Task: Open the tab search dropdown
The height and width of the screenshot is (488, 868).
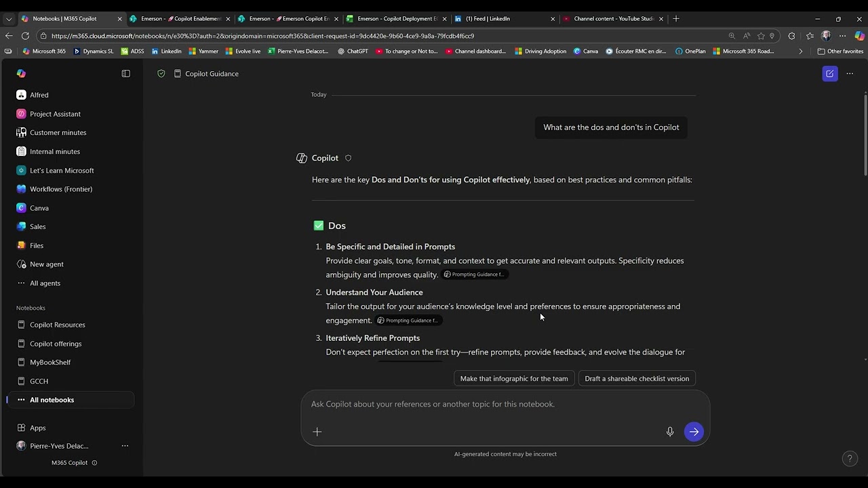Action: point(9,19)
